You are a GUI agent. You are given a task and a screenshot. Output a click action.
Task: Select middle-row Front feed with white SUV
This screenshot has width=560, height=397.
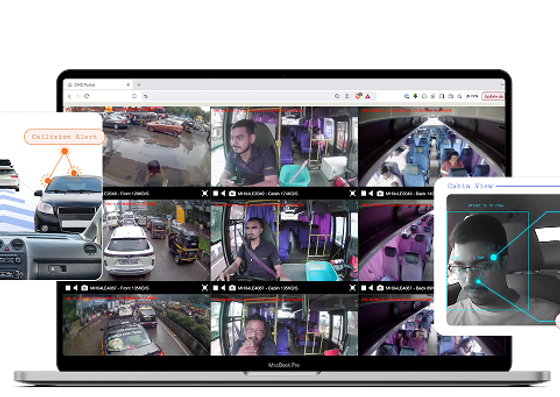(156, 241)
